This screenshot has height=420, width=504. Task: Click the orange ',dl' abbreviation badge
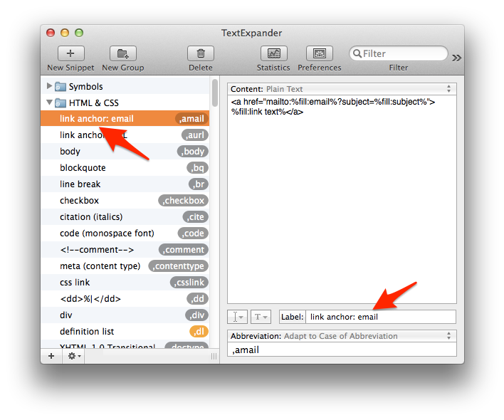point(199,332)
